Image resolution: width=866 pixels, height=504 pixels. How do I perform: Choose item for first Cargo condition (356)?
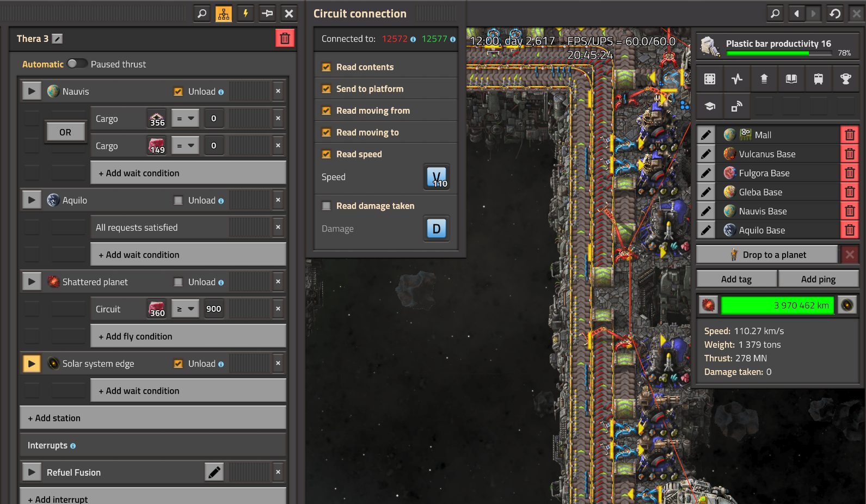pos(157,118)
